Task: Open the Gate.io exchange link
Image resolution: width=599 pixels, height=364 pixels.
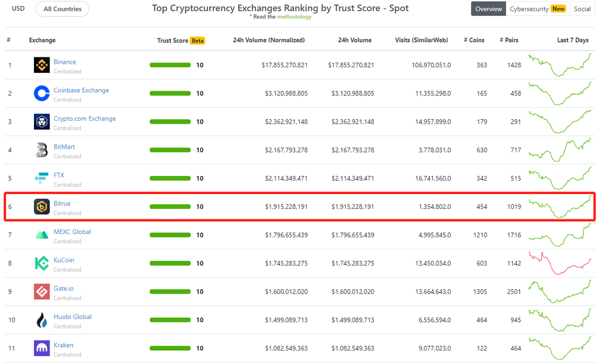Action: tap(64, 289)
